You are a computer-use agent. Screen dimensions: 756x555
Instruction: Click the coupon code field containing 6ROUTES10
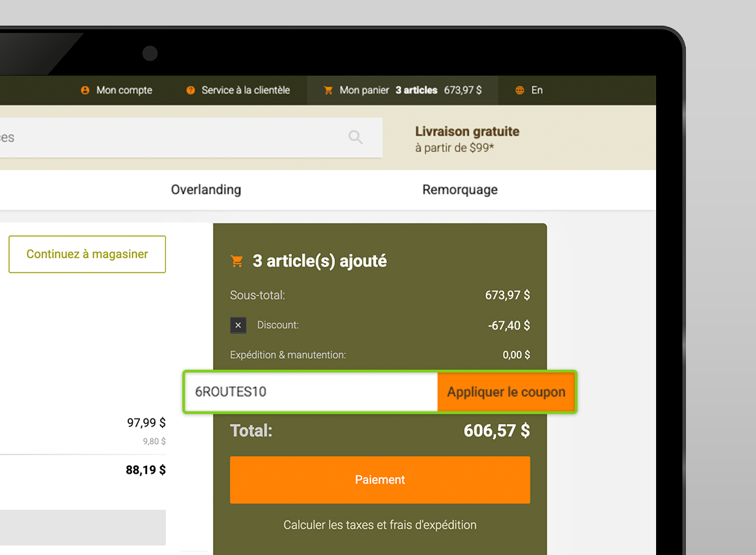[x=310, y=392]
